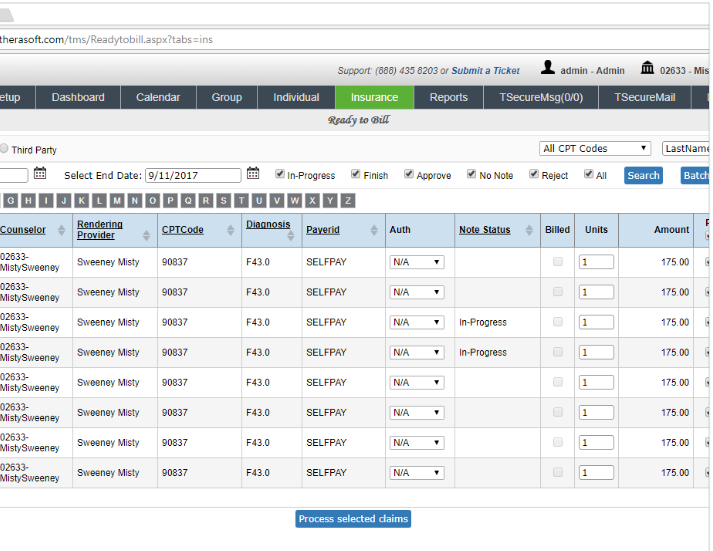The image size is (713, 551).
Task: Go to the Group tab
Action: (226, 97)
